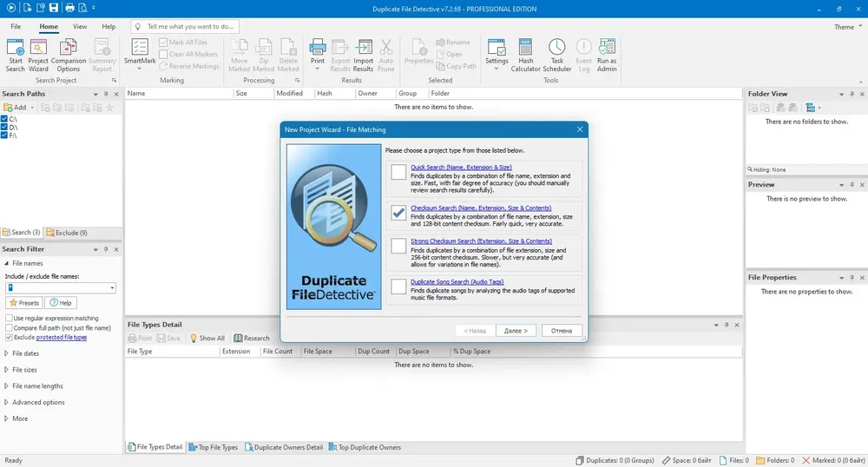Tick the Strong Checksum Search checkbox
868x467 pixels.
(398, 246)
